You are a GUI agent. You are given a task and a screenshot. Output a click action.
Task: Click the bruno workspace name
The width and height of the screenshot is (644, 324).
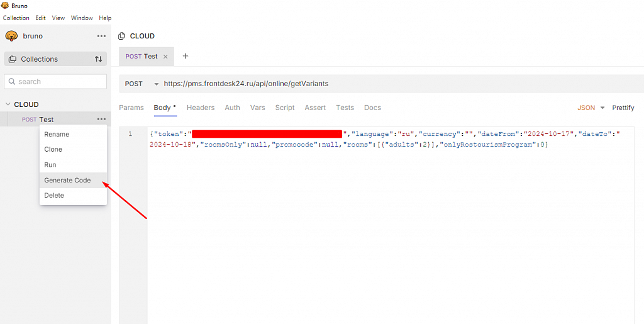[33, 36]
